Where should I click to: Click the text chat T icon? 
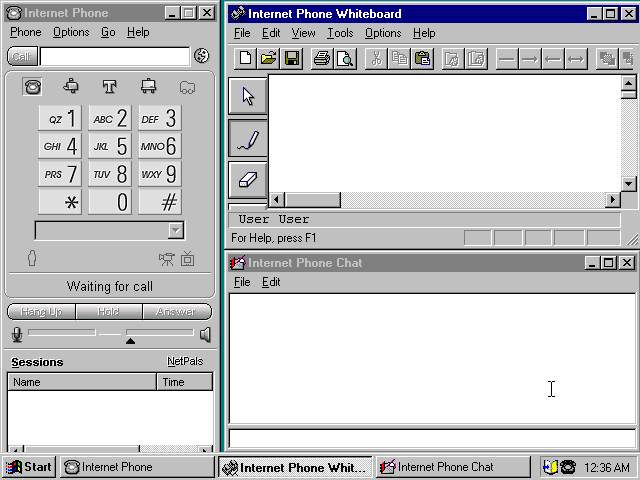tap(109, 87)
